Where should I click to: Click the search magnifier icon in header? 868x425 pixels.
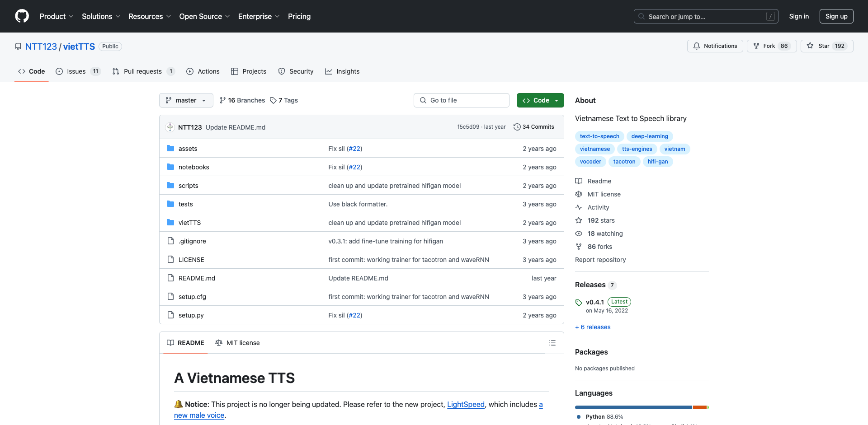tap(642, 16)
